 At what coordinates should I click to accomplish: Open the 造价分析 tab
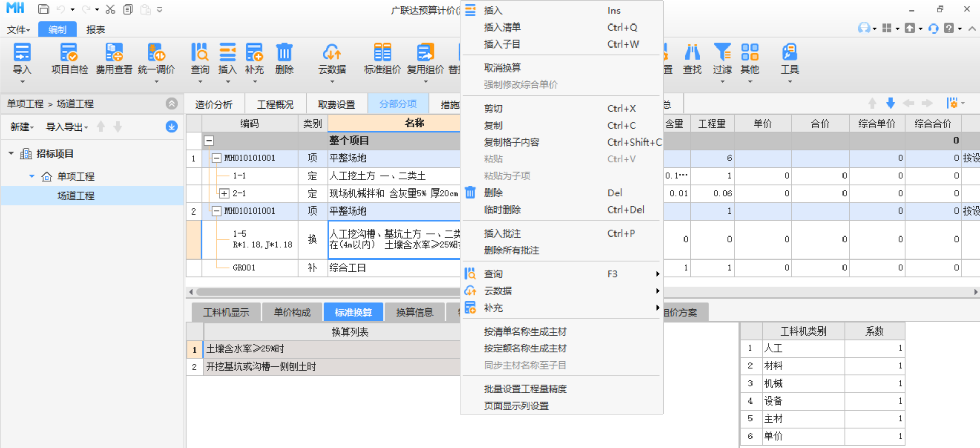coord(214,105)
